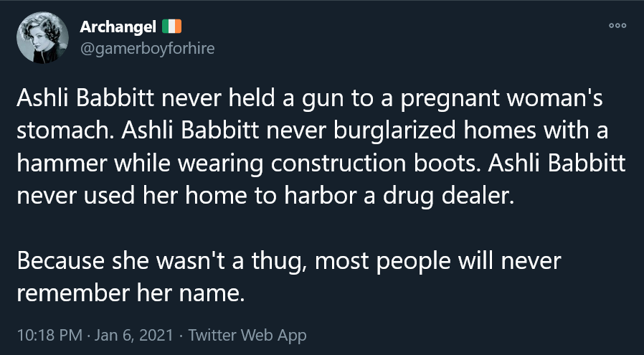Open the Twitter Web App source link
This screenshot has width=644, height=355.
click(x=247, y=335)
